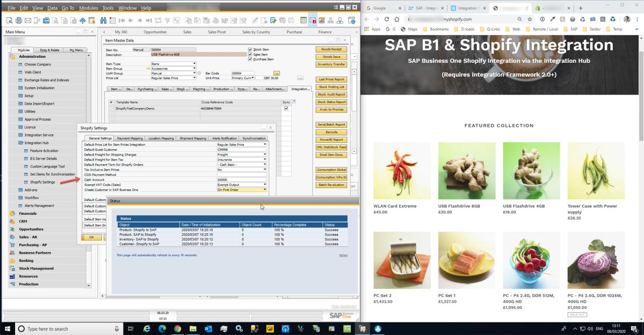Open Item Type dropdown showing Items
The image size is (644, 335).
173,64
